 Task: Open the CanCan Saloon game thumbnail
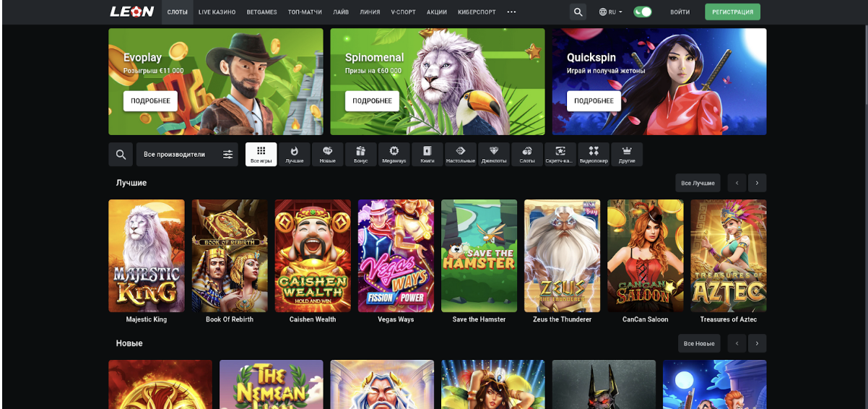[x=645, y=256]
